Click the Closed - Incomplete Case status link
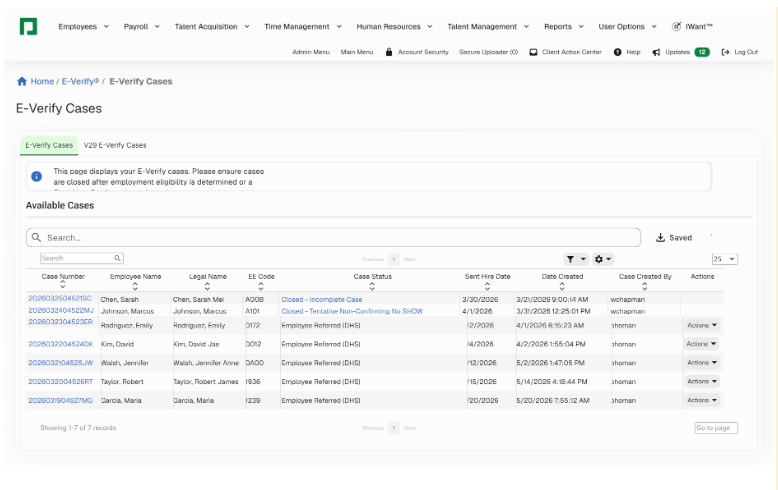The image size is (778, 490). click(322, 300)
